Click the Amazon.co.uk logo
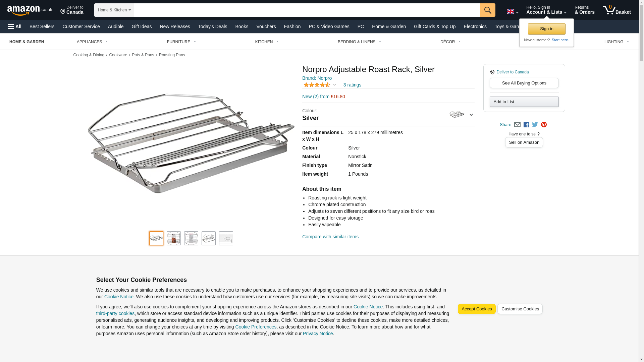The height and width of the screenshot is (362, 644). pyautogui.click(x=30, y=10)
